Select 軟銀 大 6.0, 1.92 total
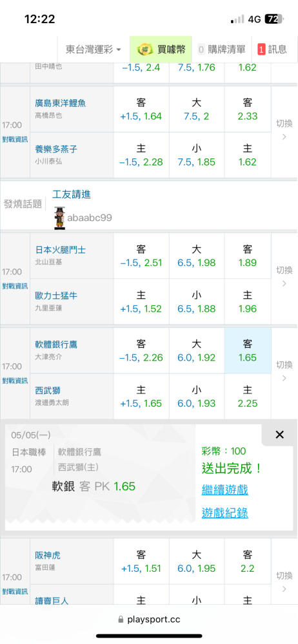 [197, 350]
